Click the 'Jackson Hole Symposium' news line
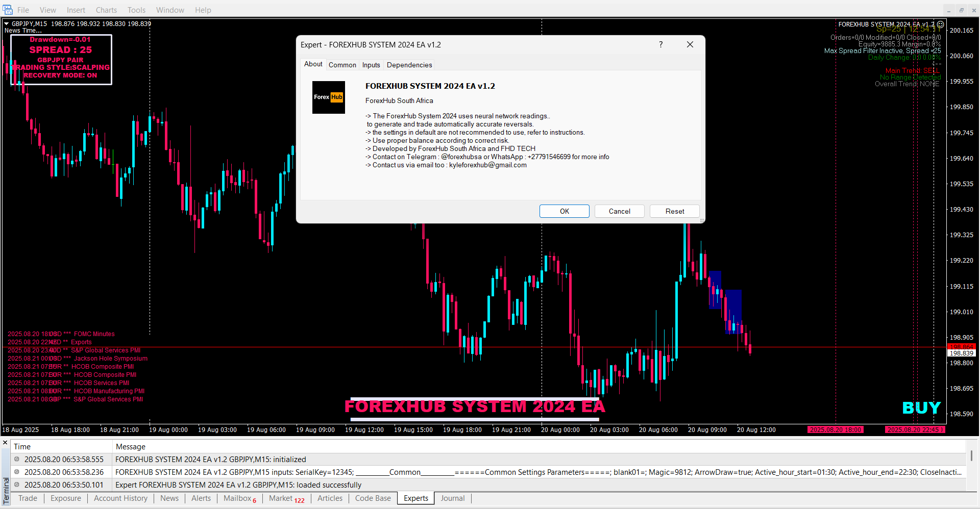This screenshot has width=980, height=509. pyautogui.click(x=78, y=359)
